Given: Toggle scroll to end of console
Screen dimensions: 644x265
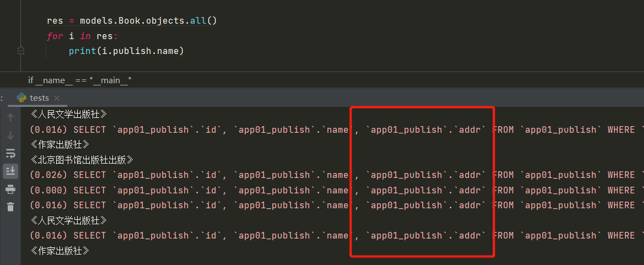Looking at the screenshot, I should (x=10, y=171).
